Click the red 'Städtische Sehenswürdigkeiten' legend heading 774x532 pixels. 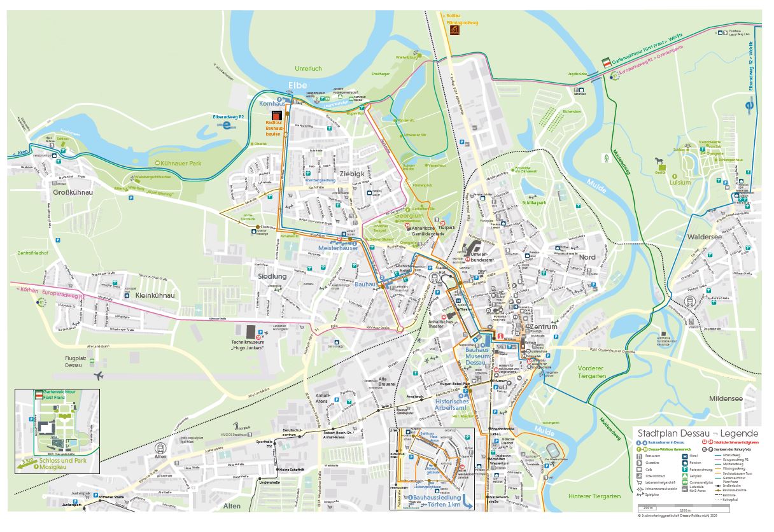[736, 442]
